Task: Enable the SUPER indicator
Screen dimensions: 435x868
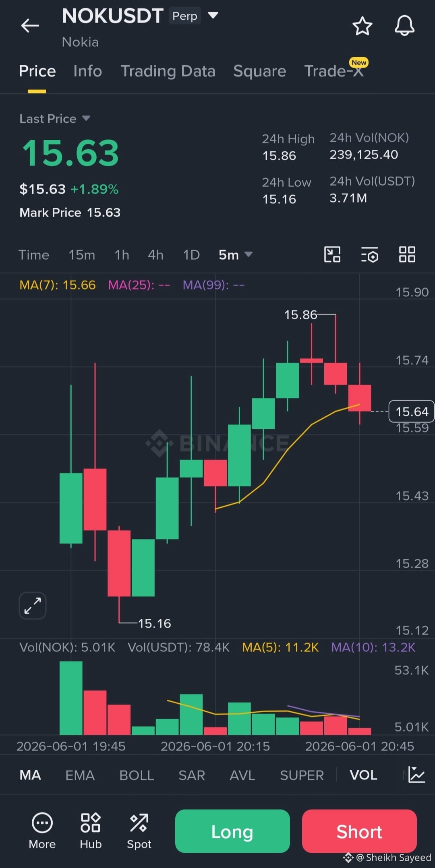Action: [x=302, y=775]
